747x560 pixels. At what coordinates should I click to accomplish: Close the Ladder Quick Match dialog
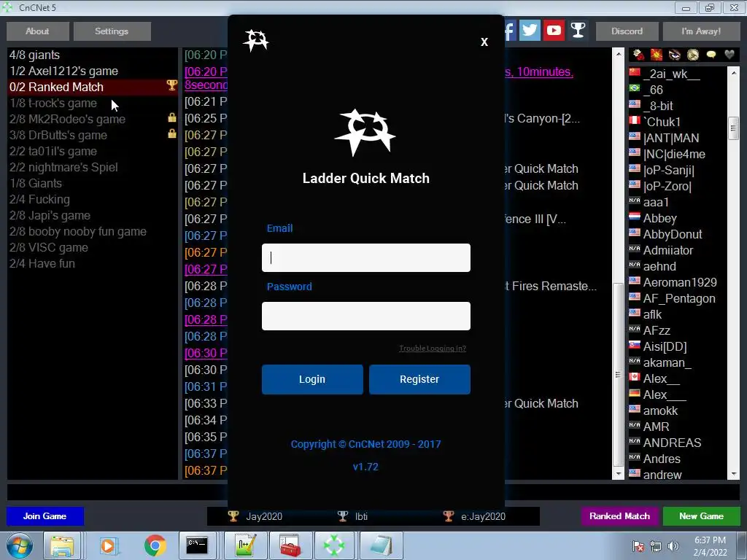tap(484, 42)
